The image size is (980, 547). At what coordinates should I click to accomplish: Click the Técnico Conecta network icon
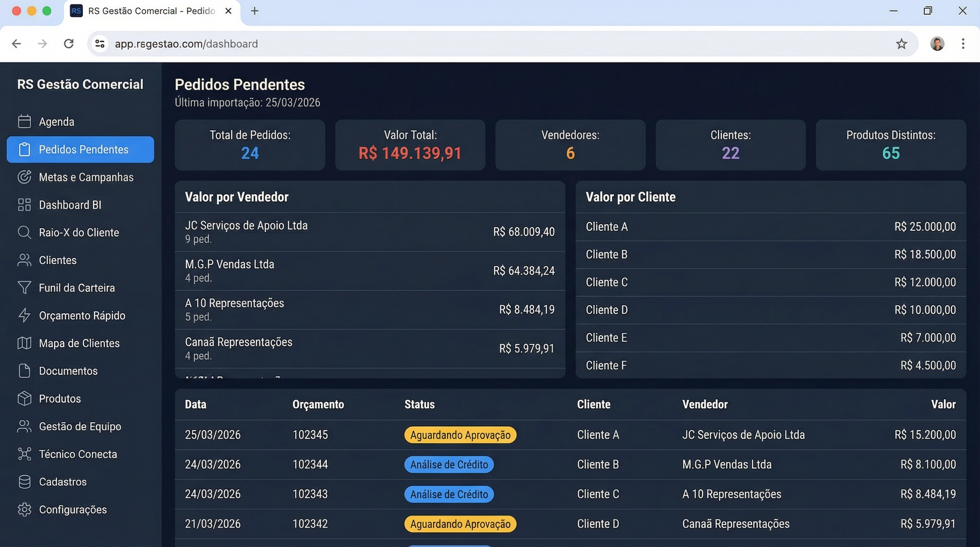pyautogui.click(x=24, y=454)
